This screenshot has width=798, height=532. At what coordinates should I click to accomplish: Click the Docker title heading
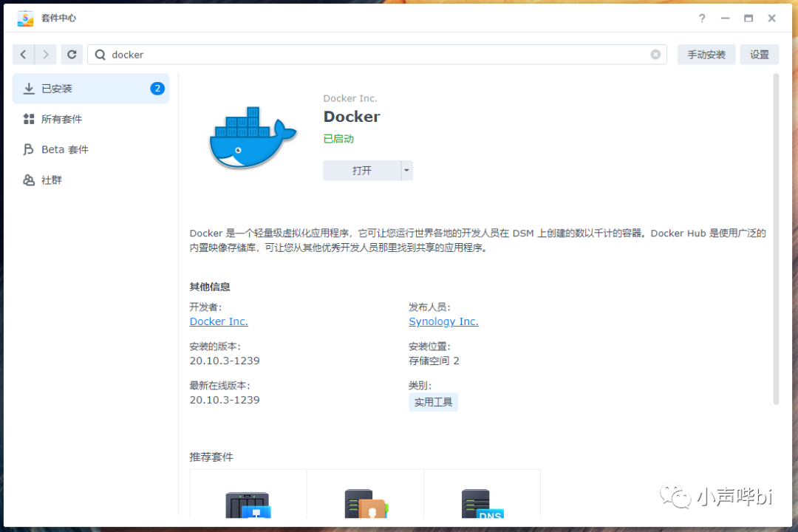(x=352, y=117)
